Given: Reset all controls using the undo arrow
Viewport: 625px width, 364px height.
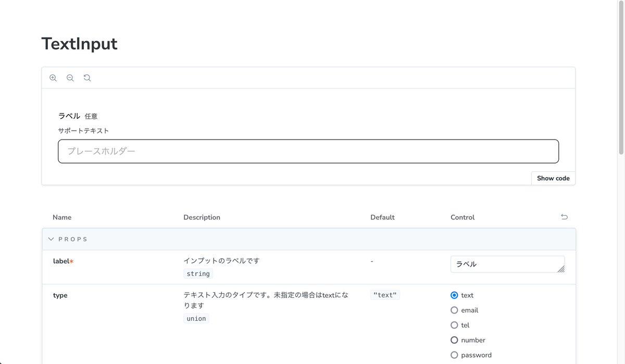Looking at the screenshot, I should point(565,217).
